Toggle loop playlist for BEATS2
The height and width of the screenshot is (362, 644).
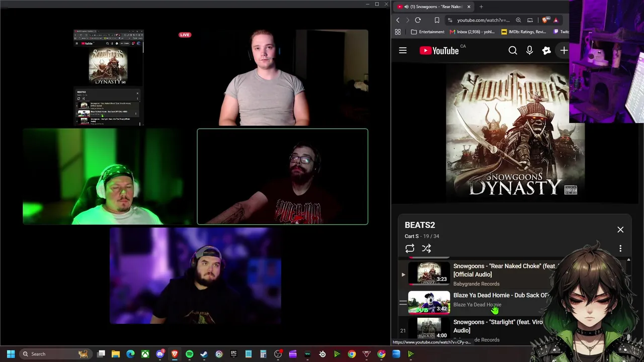tap(410, 248)
